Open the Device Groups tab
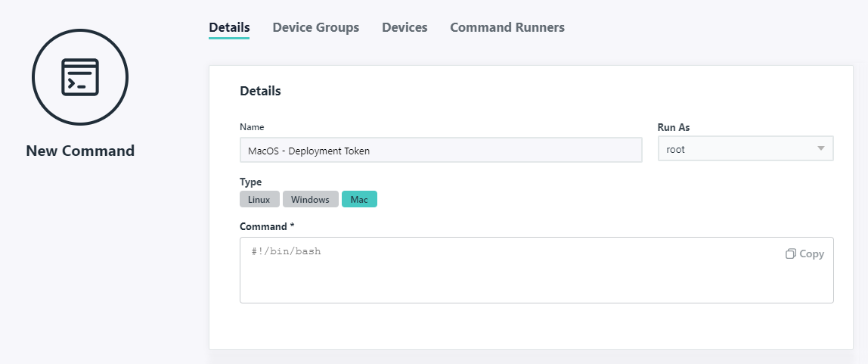 (315, 27)
